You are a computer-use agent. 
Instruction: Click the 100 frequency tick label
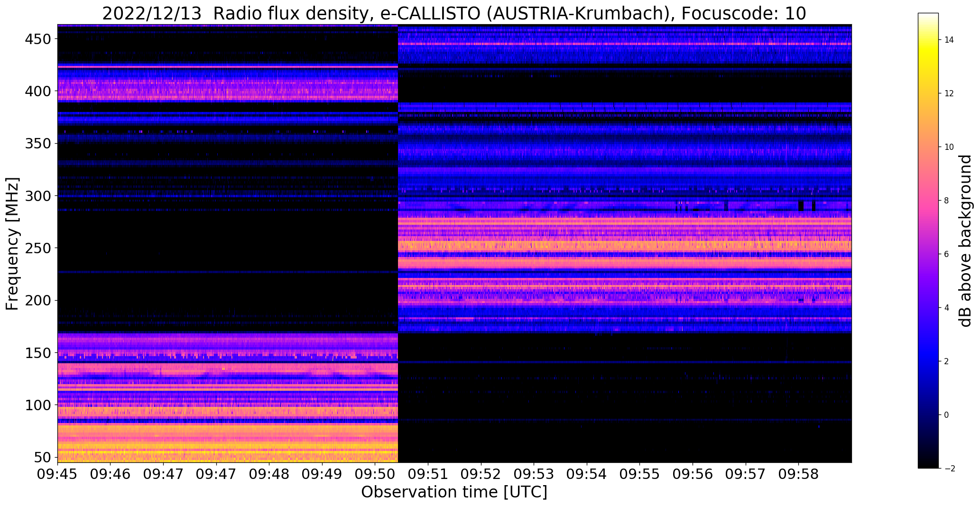pyautogui.click(x=37, y=405)
